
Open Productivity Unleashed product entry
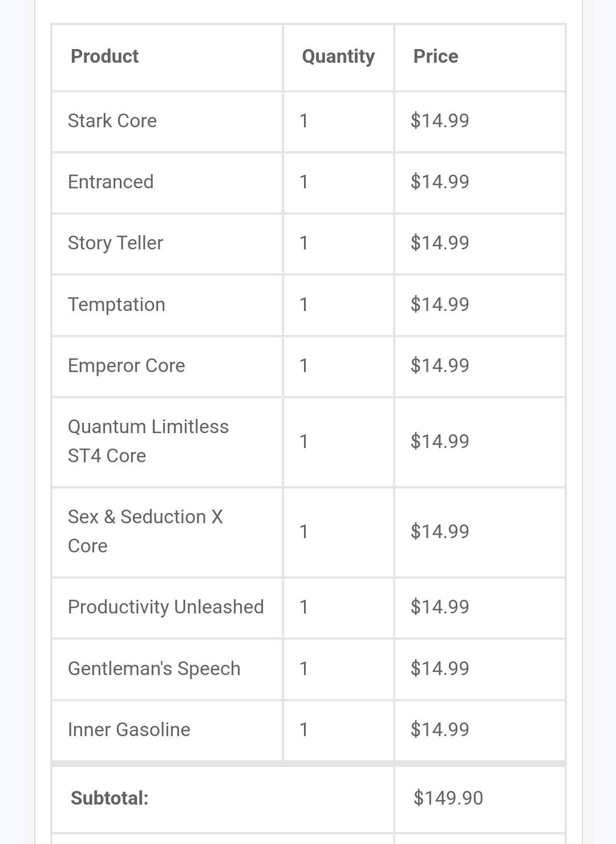165,607
